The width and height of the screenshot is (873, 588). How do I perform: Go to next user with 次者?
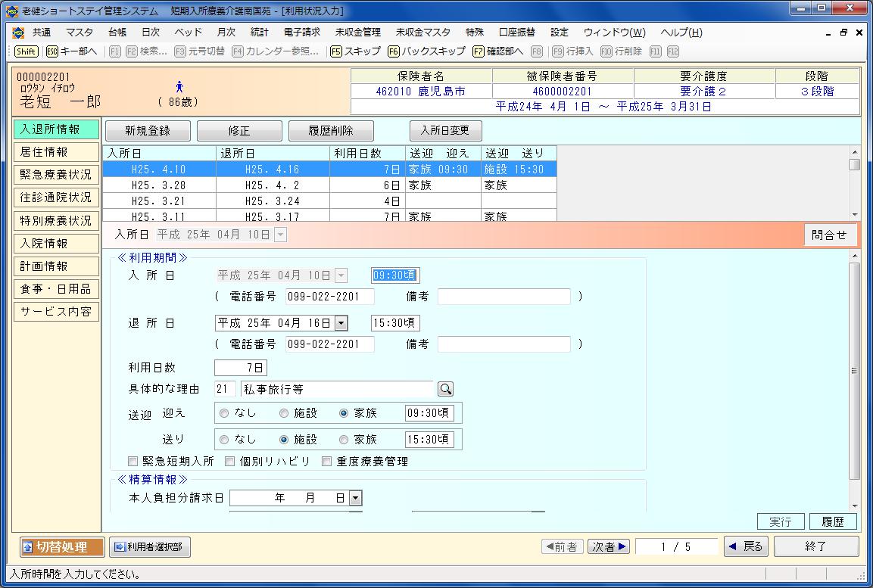609,546
